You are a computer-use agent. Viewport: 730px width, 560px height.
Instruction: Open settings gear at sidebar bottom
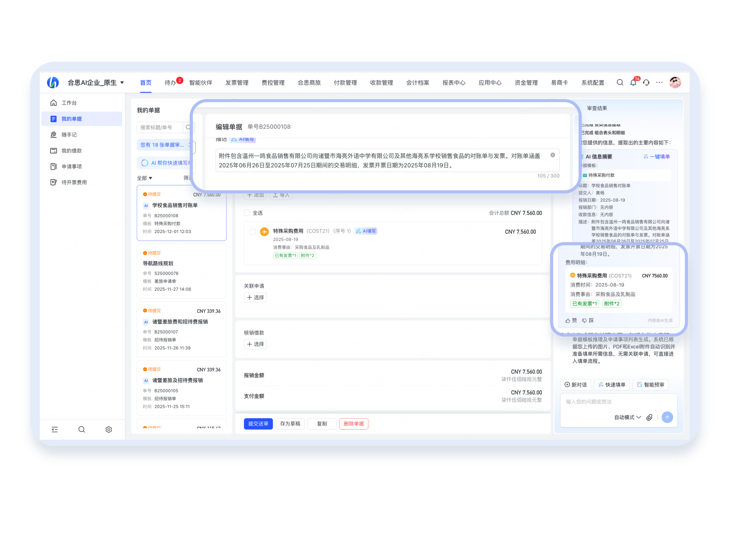[109, 429]
